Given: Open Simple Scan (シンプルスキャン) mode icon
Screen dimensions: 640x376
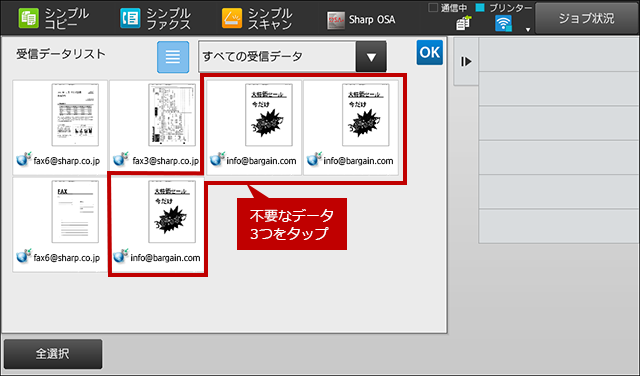Looking at the screenshot, I should (232, 19).
